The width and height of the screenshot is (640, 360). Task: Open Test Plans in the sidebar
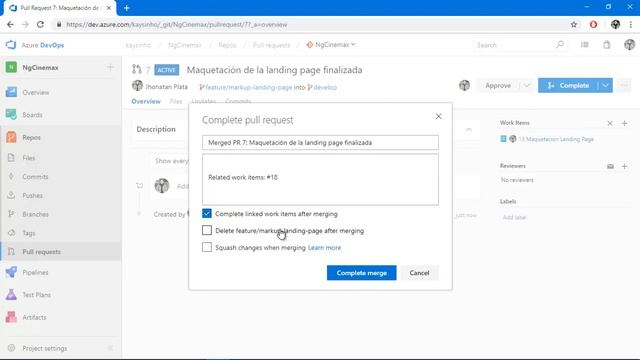[36, 295]
